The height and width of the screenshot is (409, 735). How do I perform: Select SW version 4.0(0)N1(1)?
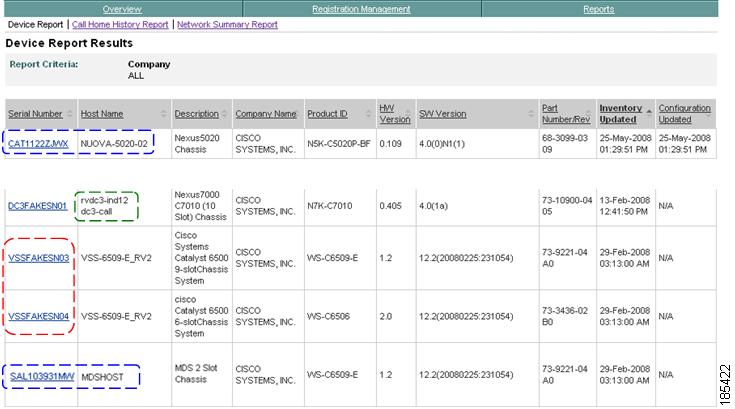(x=442, y=144)
